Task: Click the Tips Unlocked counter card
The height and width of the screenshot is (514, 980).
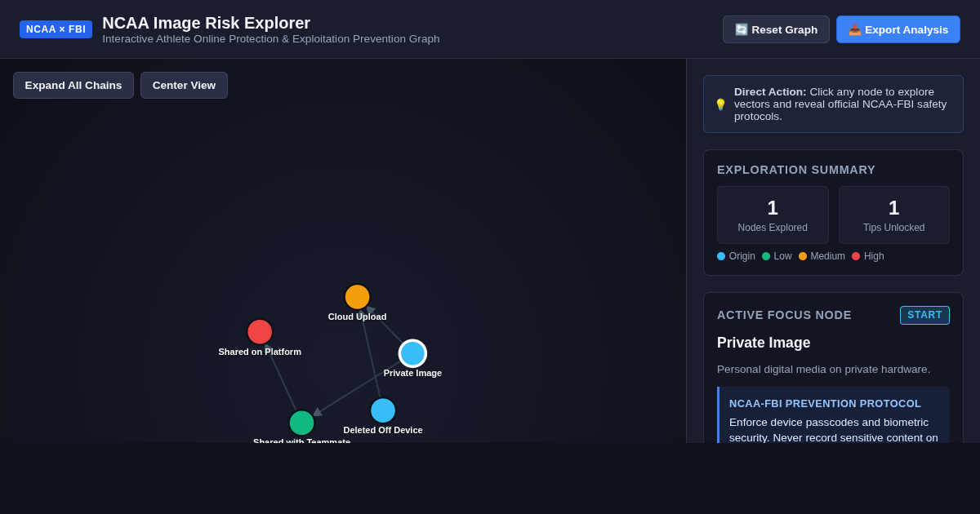Action: point(894,215)
